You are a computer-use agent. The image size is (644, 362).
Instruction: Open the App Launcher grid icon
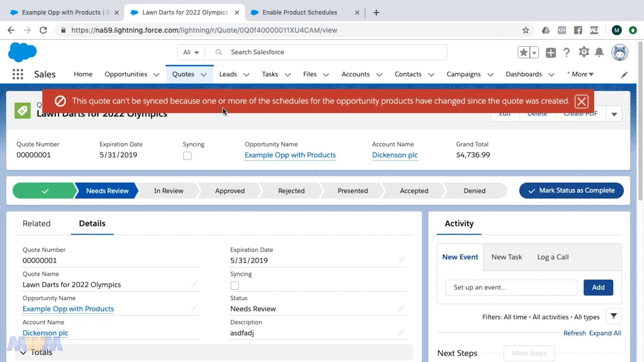click(x=18, y=74)
